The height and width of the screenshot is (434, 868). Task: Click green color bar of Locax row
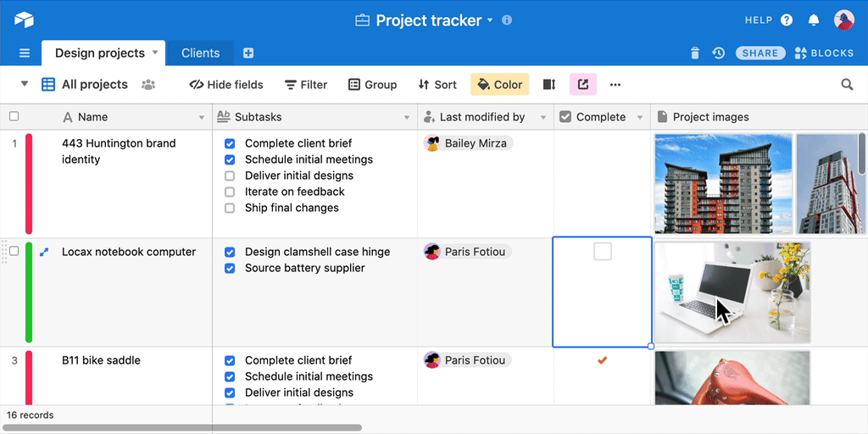click(29, 292)
